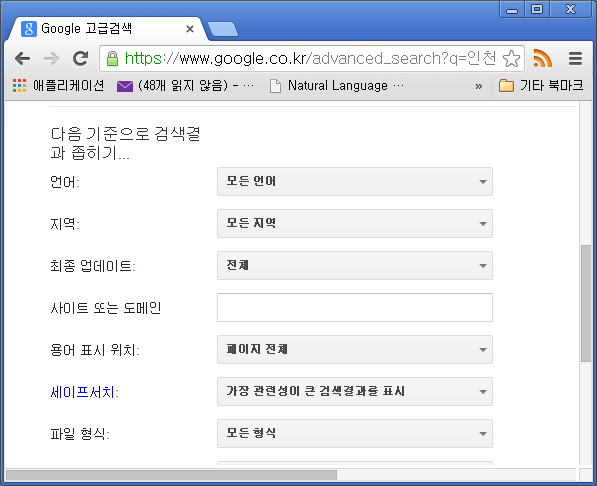This screenshot has width=597, height=486.
Task: Open the Chrome hamburger menu
Action: 575,58
